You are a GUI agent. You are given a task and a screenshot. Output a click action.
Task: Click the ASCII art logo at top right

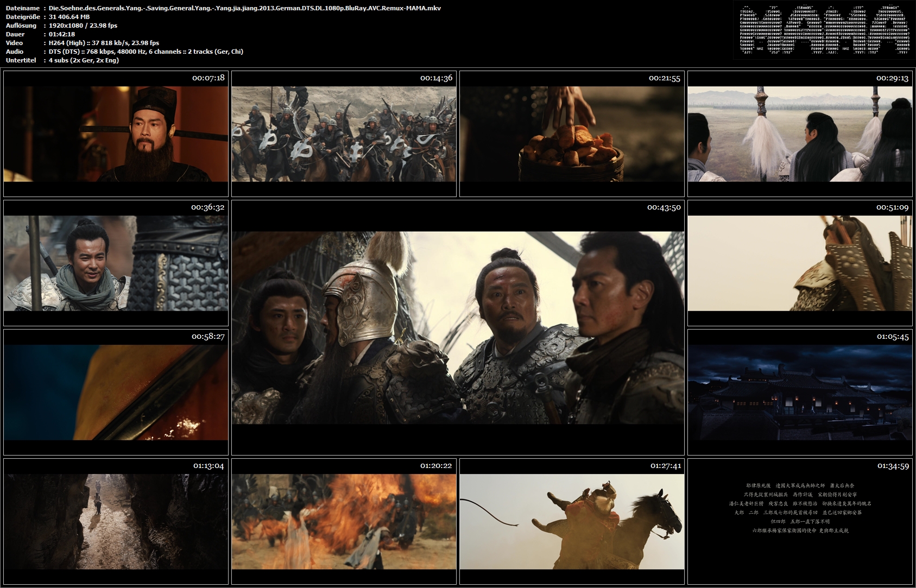pos(823,30)
